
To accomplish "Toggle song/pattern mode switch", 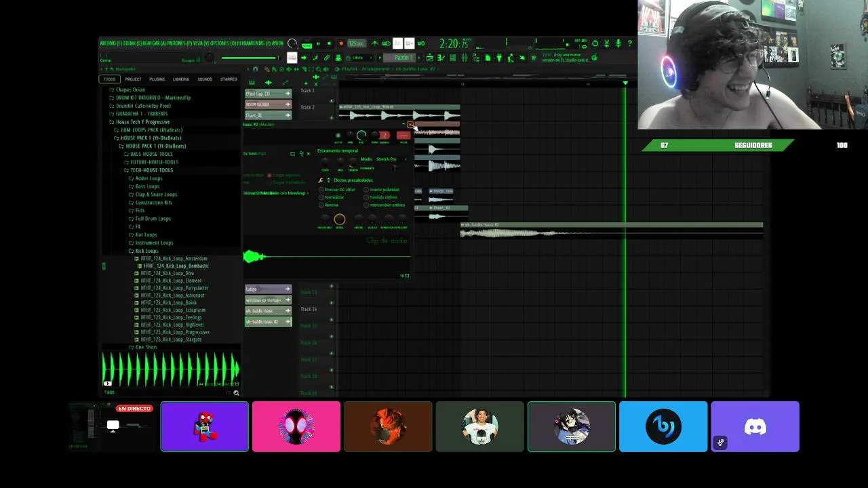I will pos(307,44).
